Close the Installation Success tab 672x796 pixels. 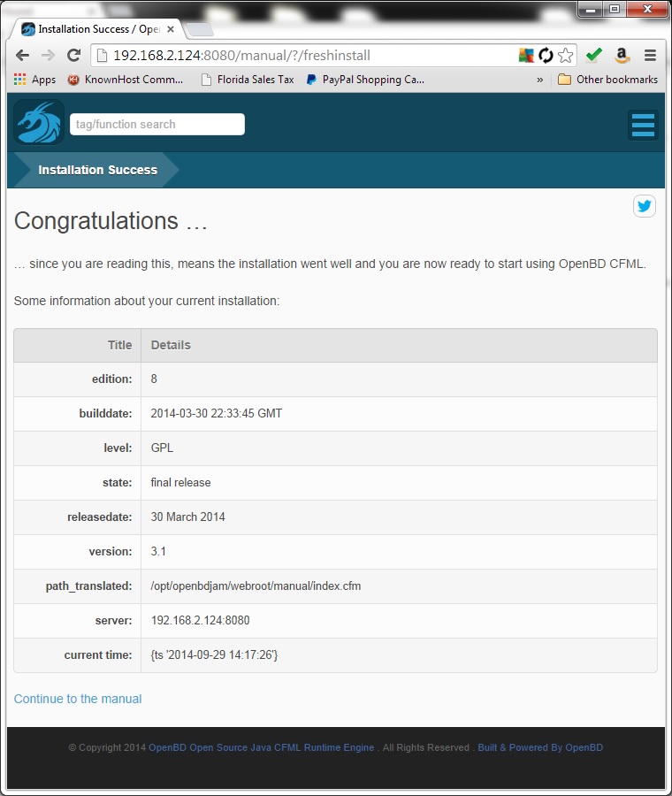[x=171, y=29]
